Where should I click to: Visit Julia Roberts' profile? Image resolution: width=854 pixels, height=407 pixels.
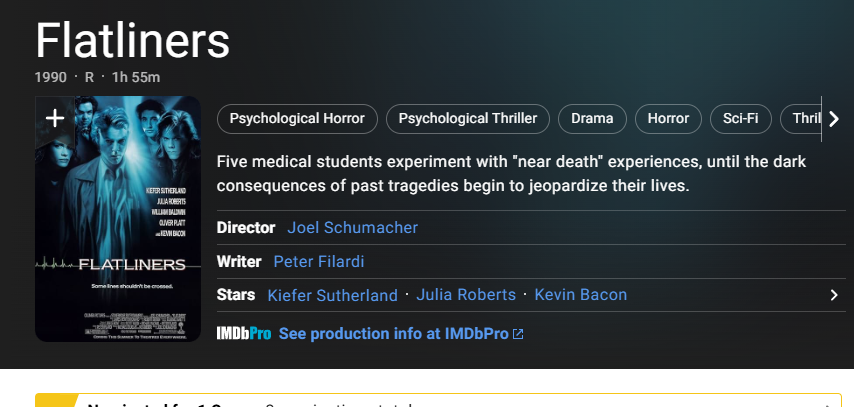coord(466,295)
